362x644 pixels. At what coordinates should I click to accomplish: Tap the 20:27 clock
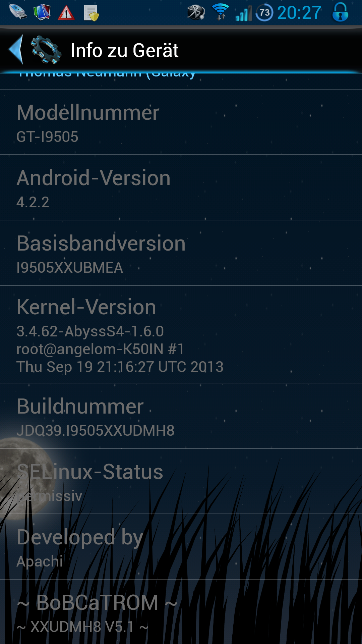299,13
